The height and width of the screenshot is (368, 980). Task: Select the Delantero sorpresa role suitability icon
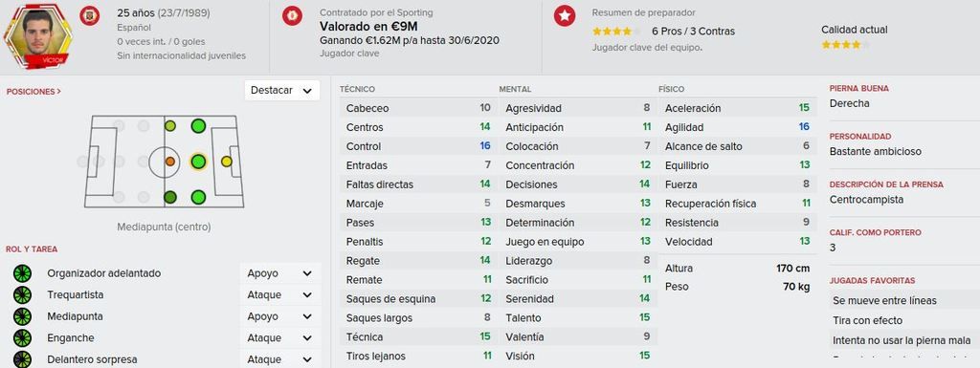[x=23, y=359]
